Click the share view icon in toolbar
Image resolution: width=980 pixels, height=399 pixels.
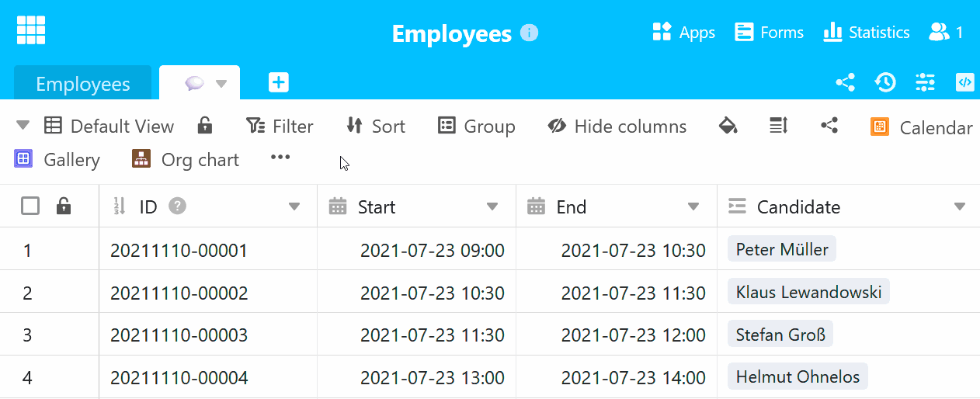pos(829,126)
